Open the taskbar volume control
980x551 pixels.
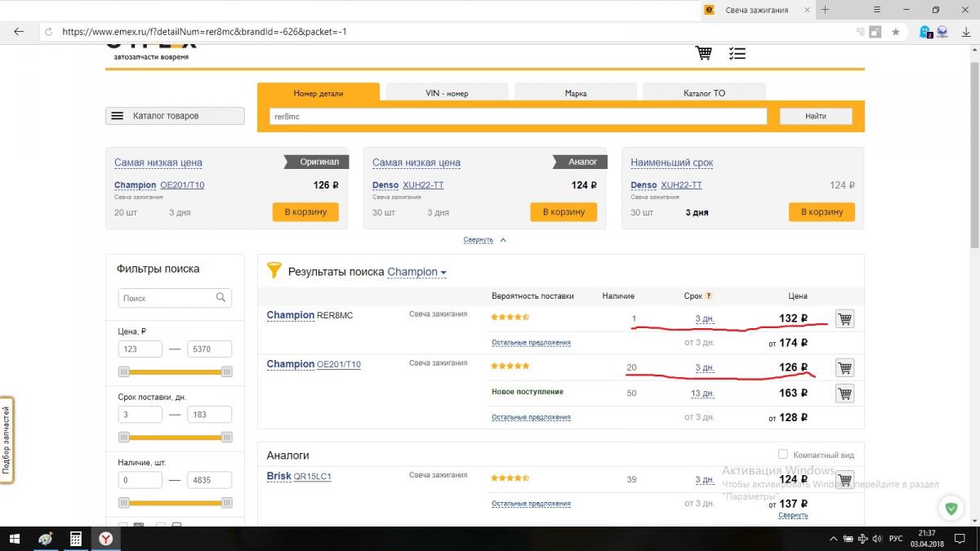875,539
